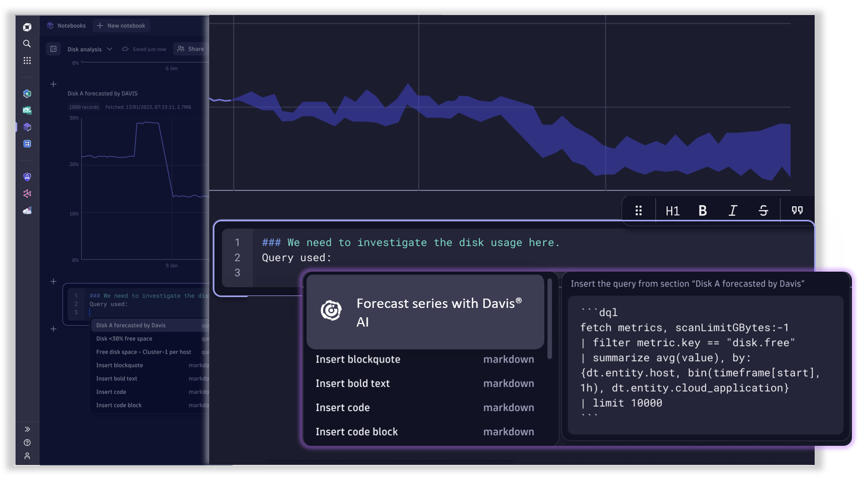The image size is (868, 479).
Task: Click the blockquote icon in the formatting toolbar
Action: [797, 210]
